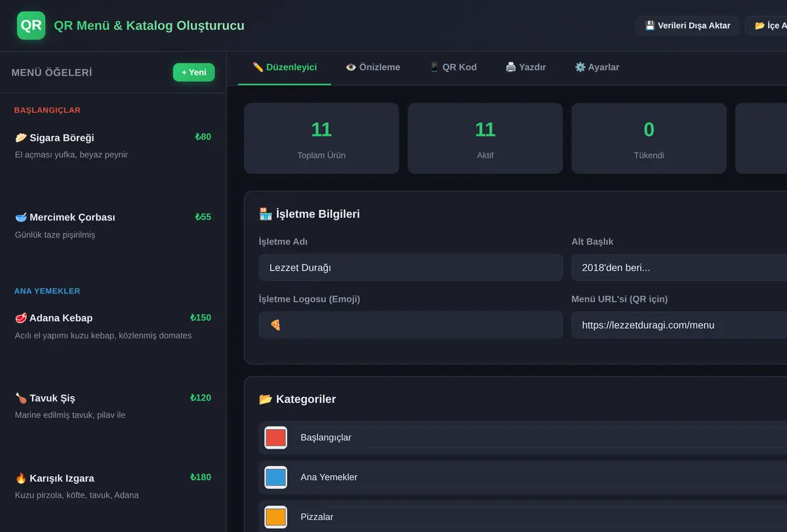The height and width of the screenshot is (532, 787).
Task: Select the Tavuk Şiş menu item name
Action: (x=52, y=398)
